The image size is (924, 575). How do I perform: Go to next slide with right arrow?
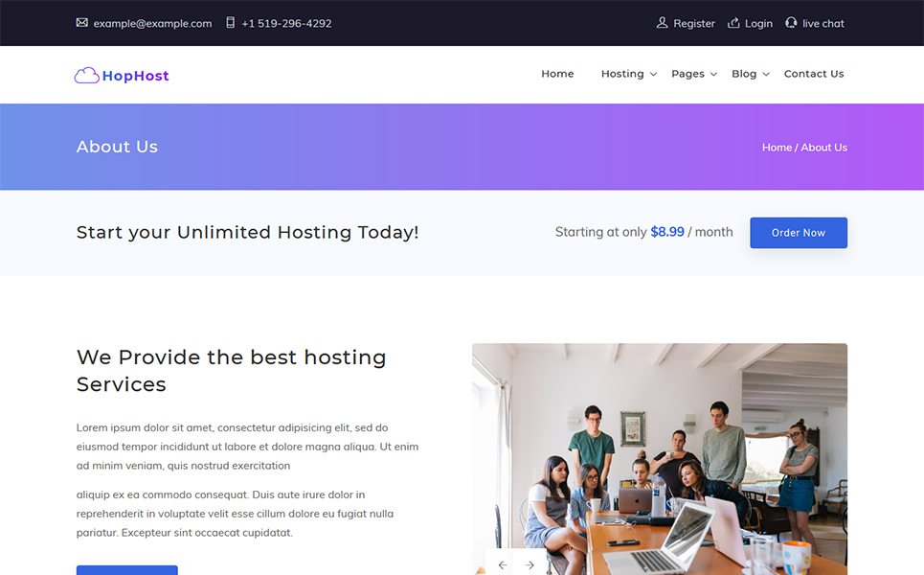point(530,565)
